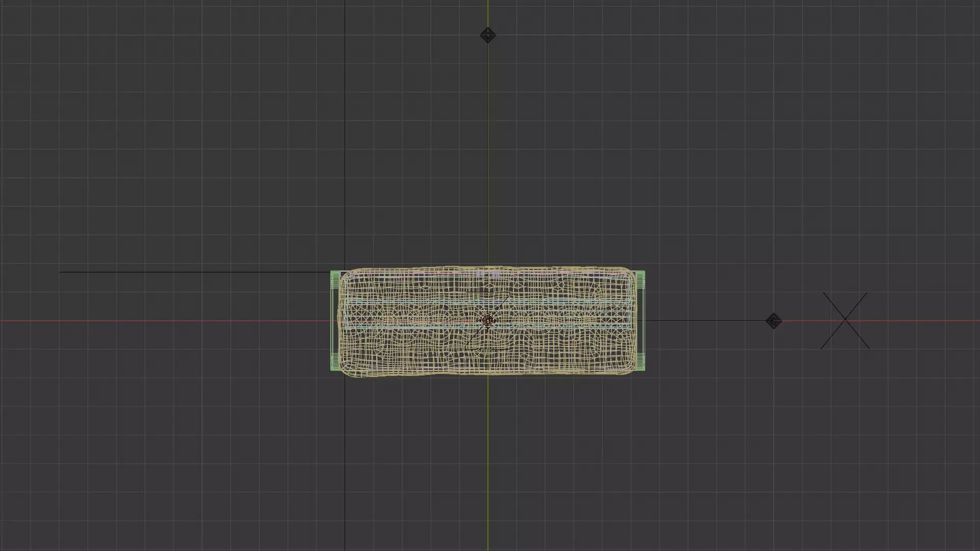Select the diamond light object on the red axis
Viewport: 980px width, 551px height.
pos(774,321)
